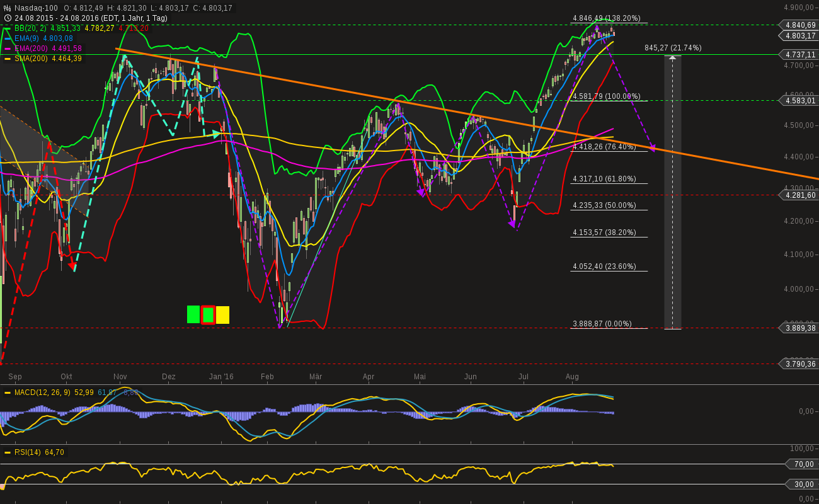Click the Jul label on the time axis
The image size is (819, 504).
click(x=523, y=377)
